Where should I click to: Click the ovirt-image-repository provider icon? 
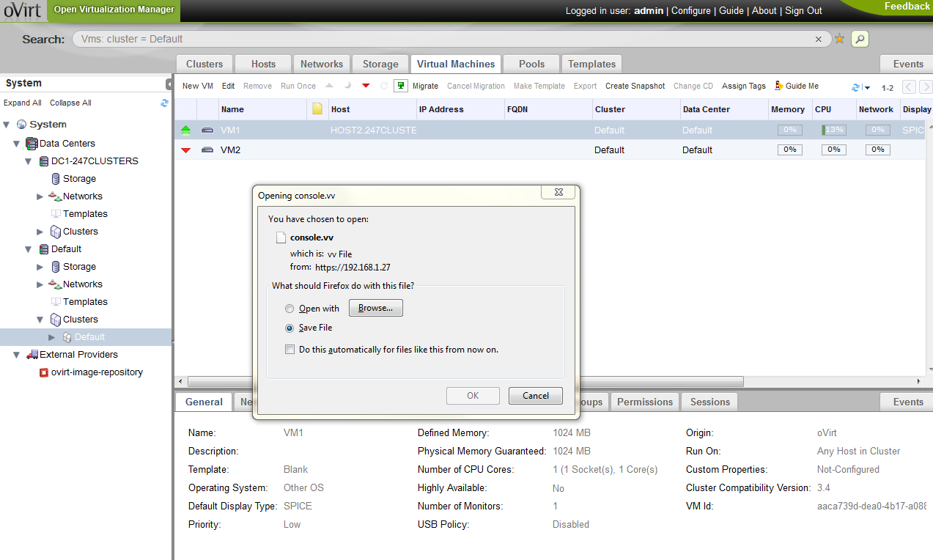pos(44,372)
